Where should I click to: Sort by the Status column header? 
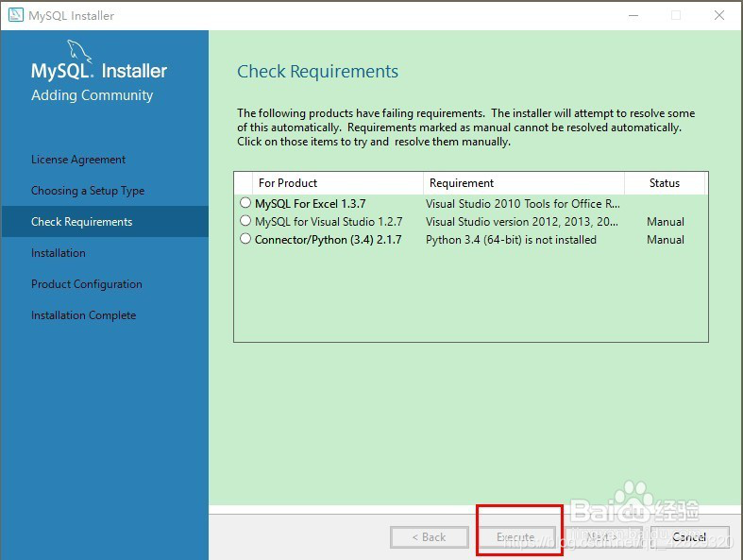click(x=665, y=183)
